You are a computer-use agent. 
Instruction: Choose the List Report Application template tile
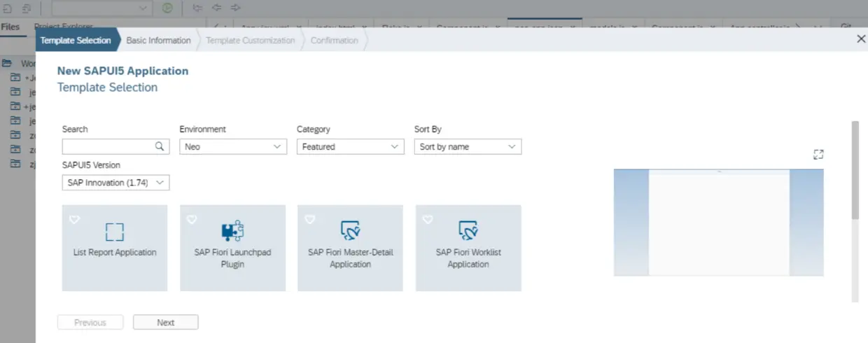(115, 248)
